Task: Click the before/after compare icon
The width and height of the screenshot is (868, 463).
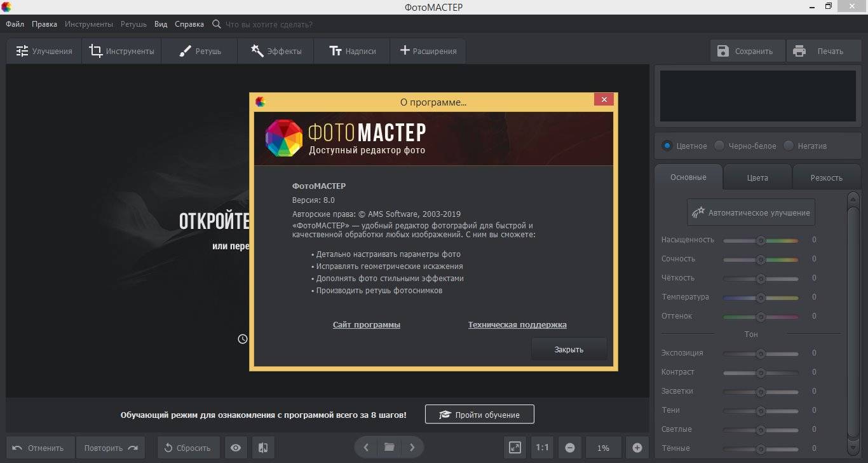Action: [263, 448]
